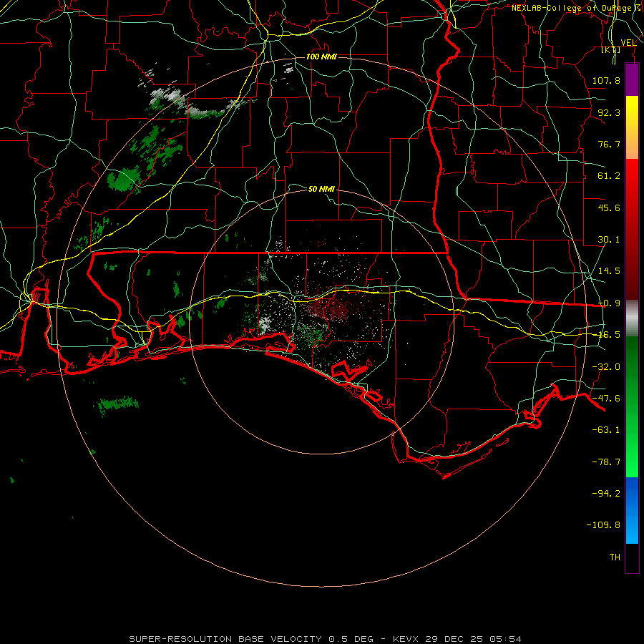Screen dimensions: 644x644
Task: Click "SUPER-RESOLUTION BASE VELOCITY" in the footer
Action: point(225,639)
